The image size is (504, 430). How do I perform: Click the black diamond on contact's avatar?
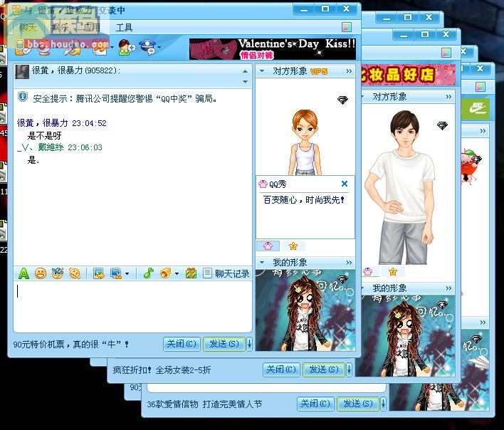tap(342, 100)
